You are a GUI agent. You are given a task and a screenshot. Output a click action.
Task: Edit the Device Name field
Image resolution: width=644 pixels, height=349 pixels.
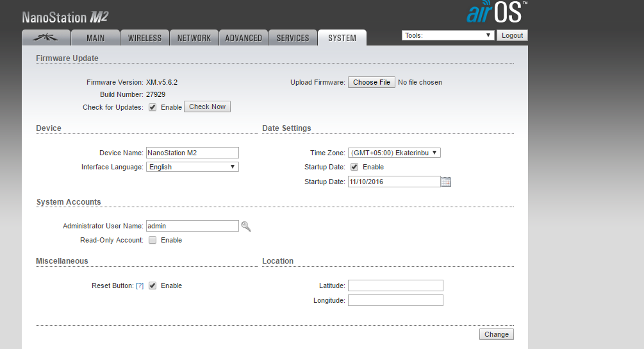click(192, 153)
